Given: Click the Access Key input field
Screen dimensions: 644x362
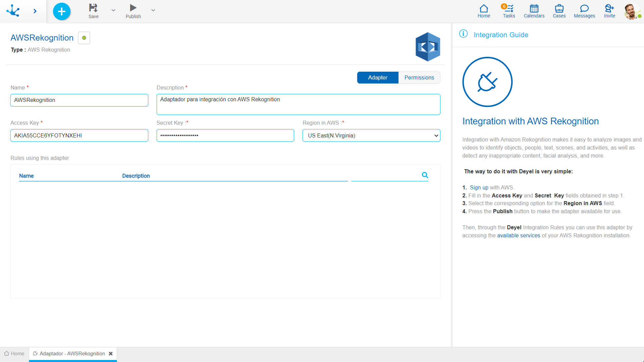Looking at the screenshot, I should click(79, 135).
